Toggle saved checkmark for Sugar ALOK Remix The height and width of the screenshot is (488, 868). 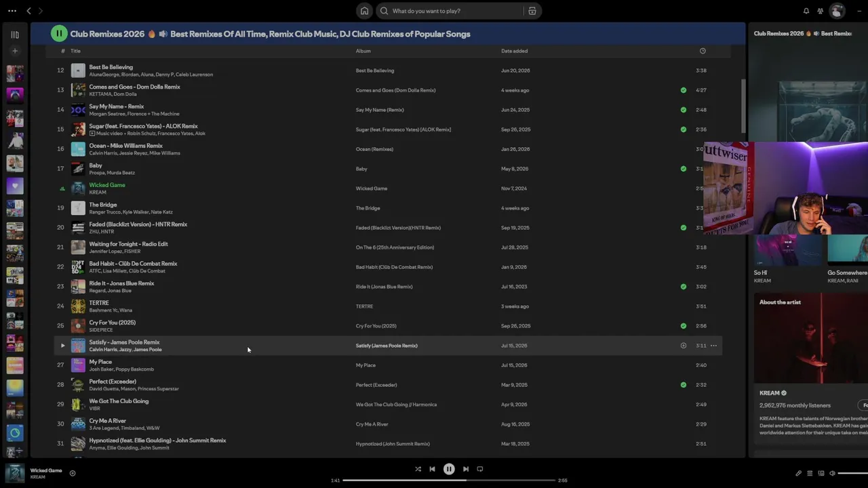tap(684, 129)
